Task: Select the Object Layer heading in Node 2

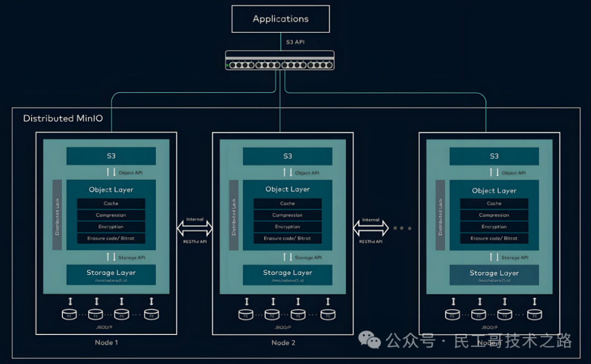Action: click(x=288, y=189)
